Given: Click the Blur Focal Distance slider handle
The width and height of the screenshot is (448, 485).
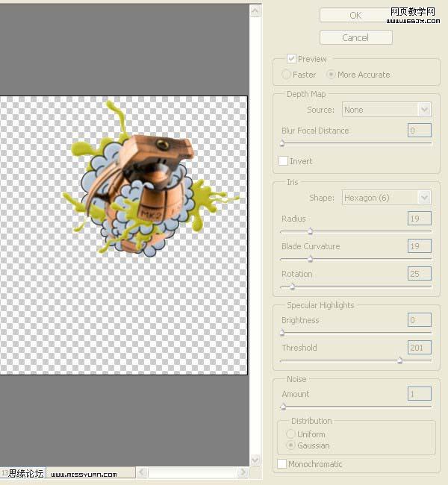Looking at the screenshot, I should click(x=282, y=143).
